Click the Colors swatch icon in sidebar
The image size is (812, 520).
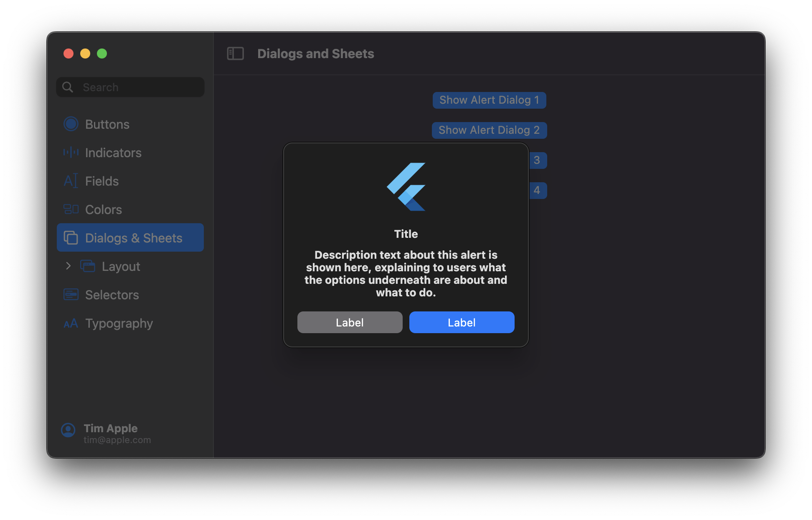[71, 209]
